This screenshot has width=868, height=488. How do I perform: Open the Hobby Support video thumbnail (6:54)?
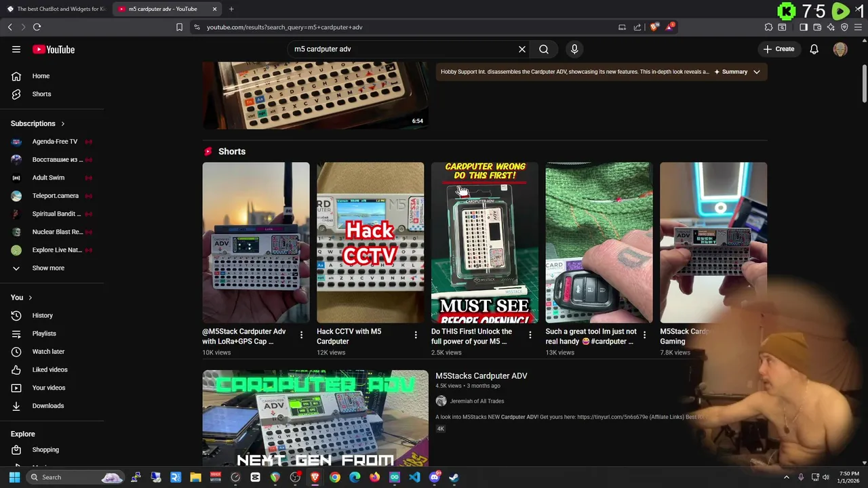pos(315,96)
